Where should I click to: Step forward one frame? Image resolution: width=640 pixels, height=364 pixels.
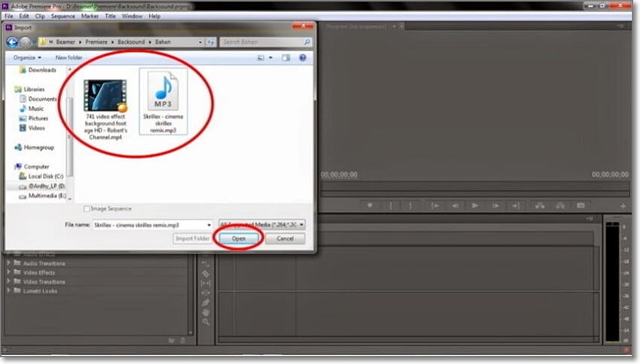495,206
